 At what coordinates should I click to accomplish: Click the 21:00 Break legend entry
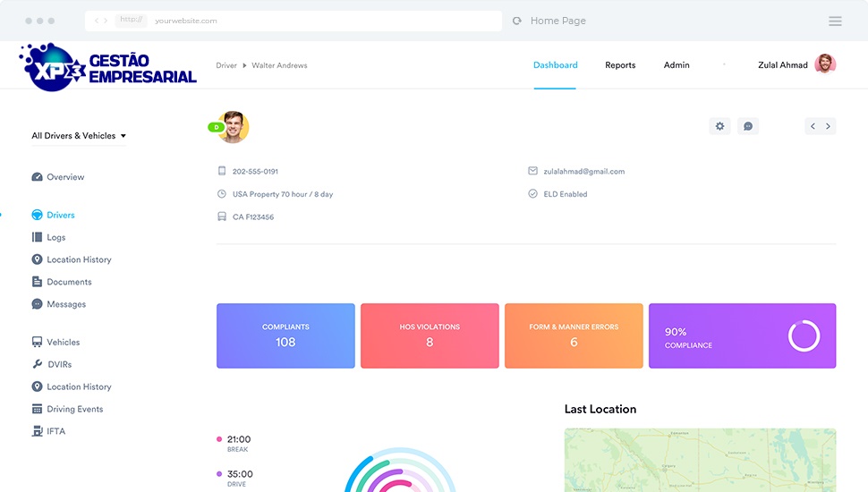tap(234, 444)
